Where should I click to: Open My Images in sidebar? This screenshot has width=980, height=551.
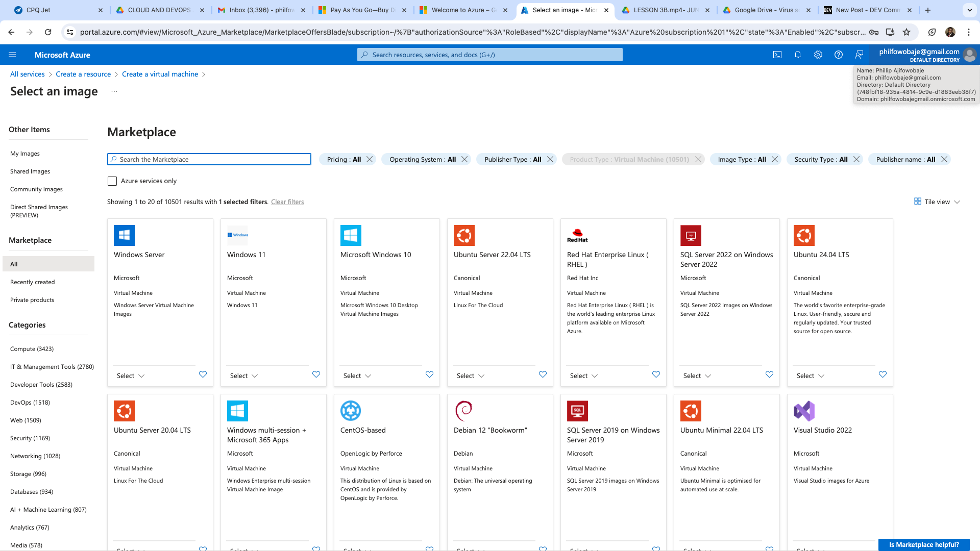25,154
